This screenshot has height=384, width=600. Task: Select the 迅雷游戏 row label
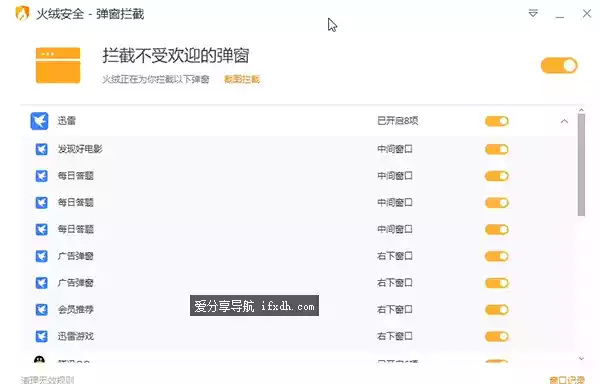(75, 336)
